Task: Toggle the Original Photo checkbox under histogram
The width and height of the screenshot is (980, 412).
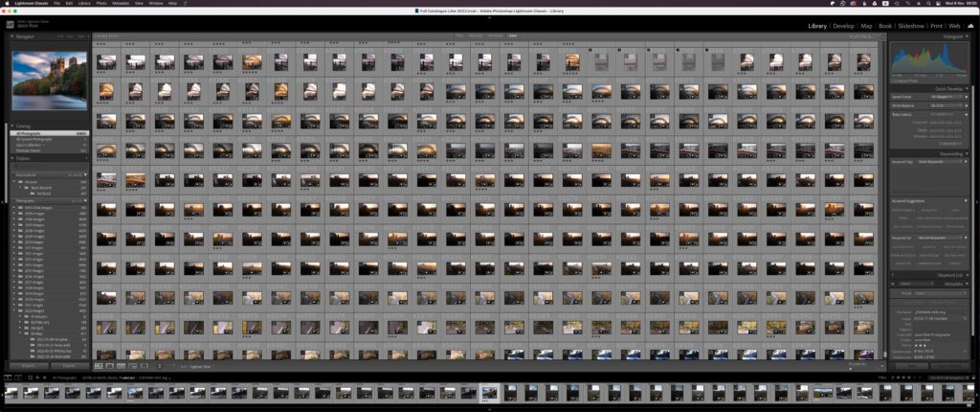Action: [894, 80]
